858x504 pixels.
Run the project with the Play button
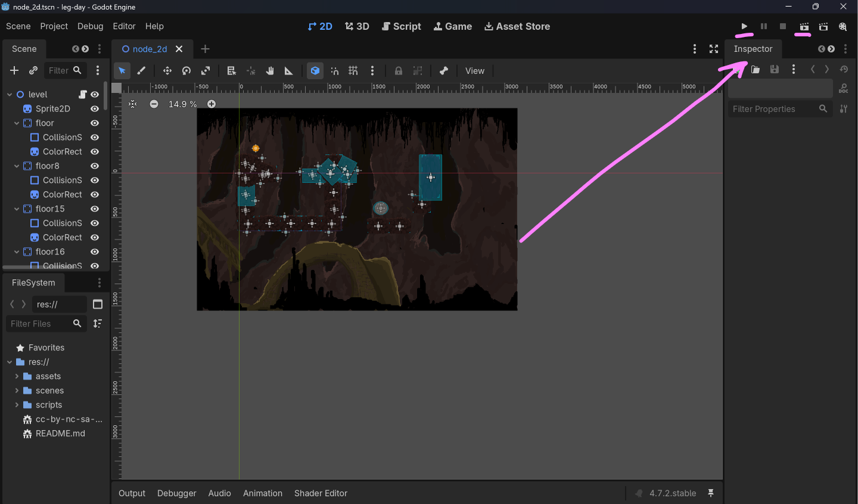click(744, 26)
